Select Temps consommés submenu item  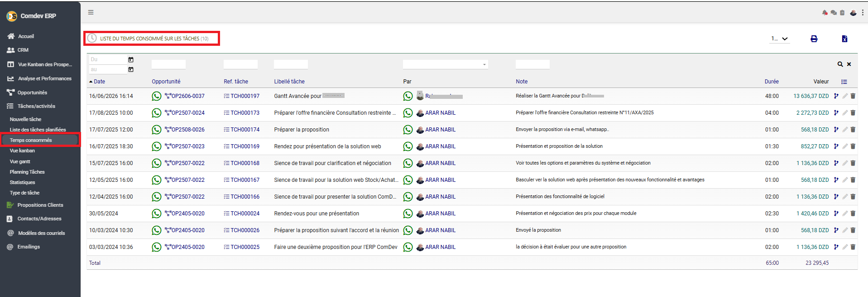pos(31,140)
